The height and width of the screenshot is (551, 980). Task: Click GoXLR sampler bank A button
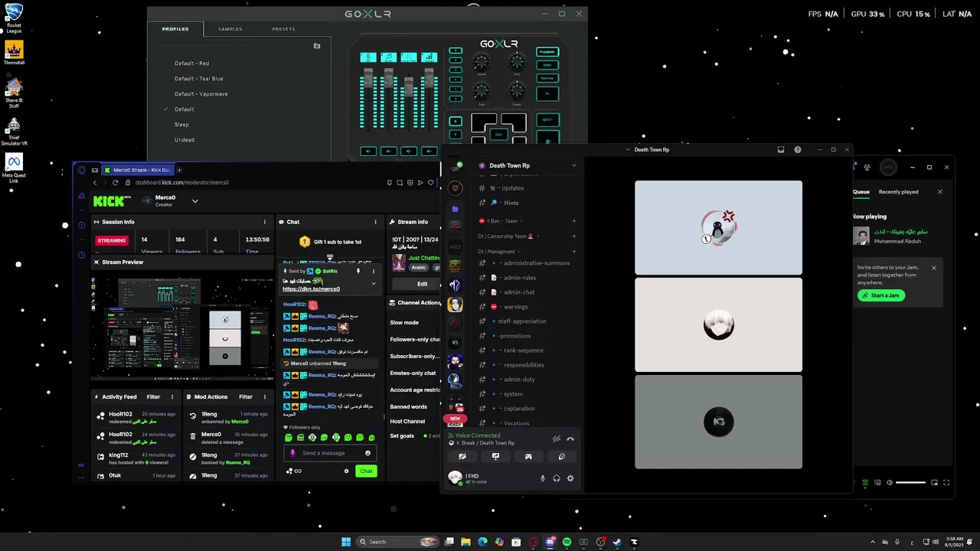[x=456, y=121]
